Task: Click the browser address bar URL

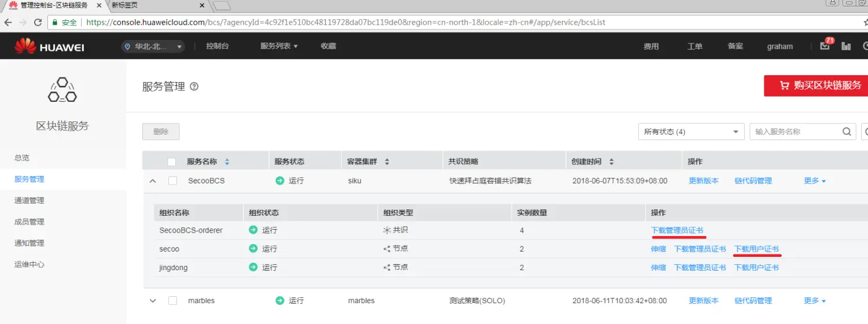Action: point(346,23)
